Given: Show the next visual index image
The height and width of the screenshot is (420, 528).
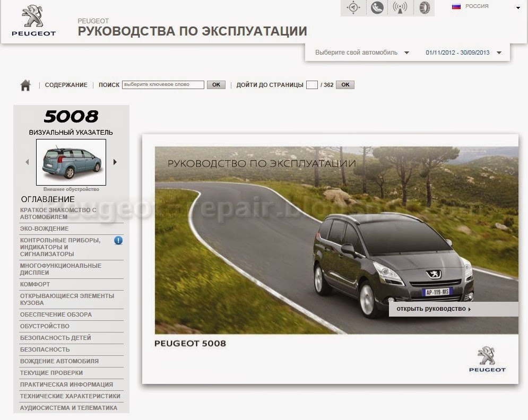Looking at the screenshot, I should coord(115,162).
